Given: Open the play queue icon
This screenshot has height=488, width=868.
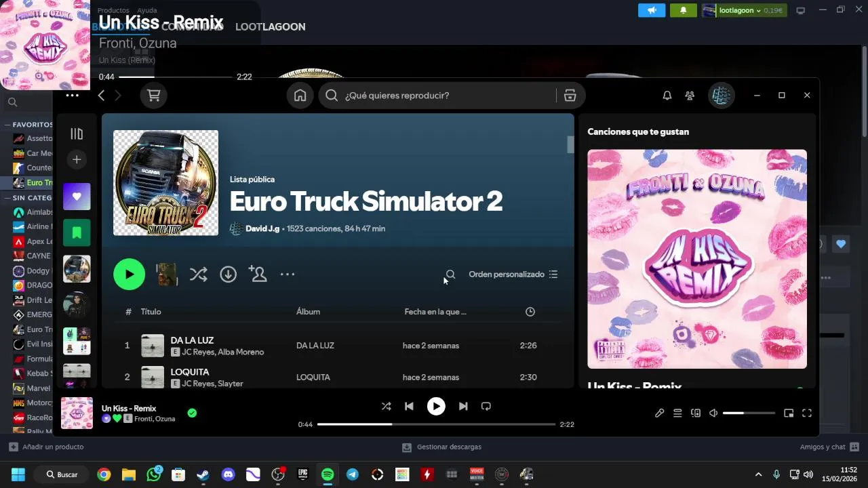Looking at the screenshot, I should (677, 413).
